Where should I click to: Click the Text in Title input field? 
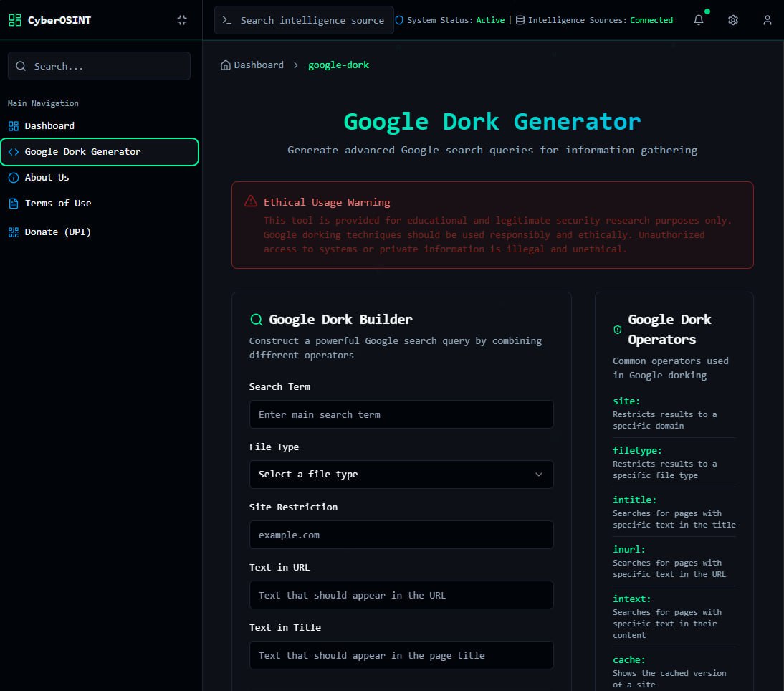401,655
